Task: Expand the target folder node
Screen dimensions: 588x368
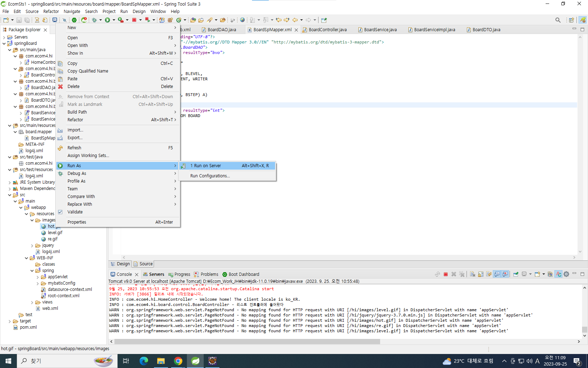Action: click(x=9, y=321)
